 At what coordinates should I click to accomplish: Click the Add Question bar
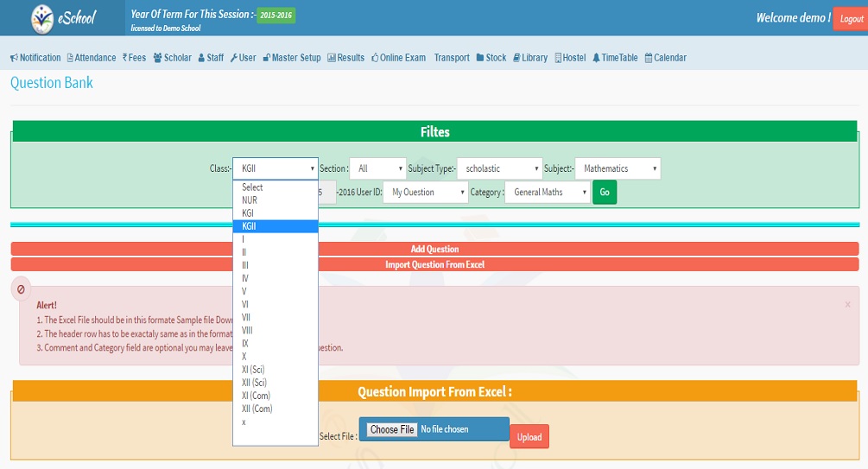pyautogui.click(x=434, y=249)
